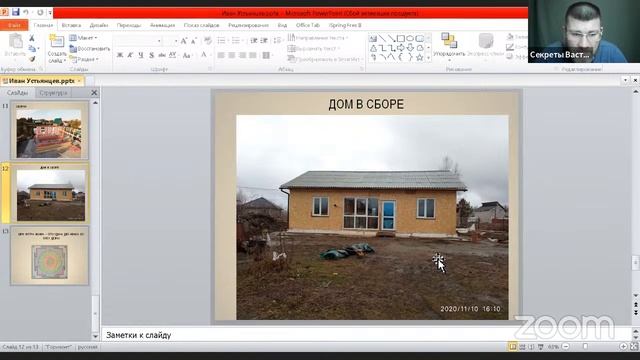This screenshot has height=360, width=640.
Task: Click the clear formatting icon
Action: point(208,41)
